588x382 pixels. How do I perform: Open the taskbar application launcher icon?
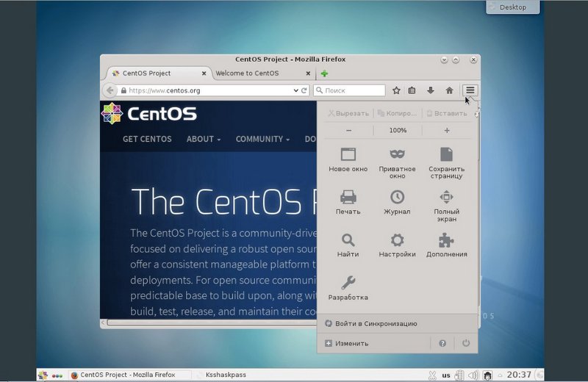click(x=43, y=375)
